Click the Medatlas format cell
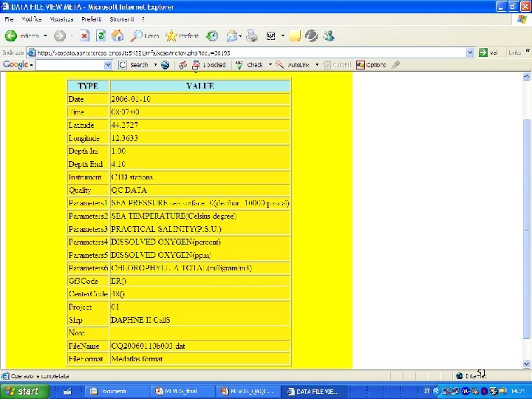532x399 pixels. pyautogui.click(x=199, y=358)
